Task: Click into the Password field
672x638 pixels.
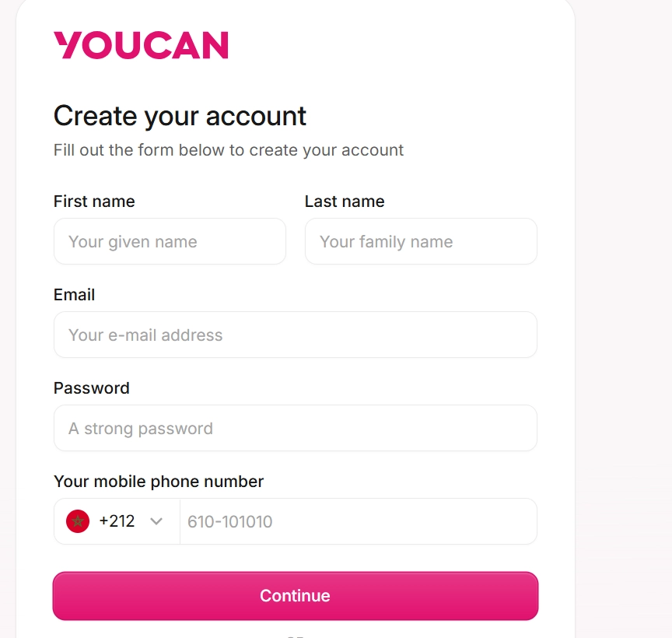Action: pyautogui.click(x=295, y=428)
